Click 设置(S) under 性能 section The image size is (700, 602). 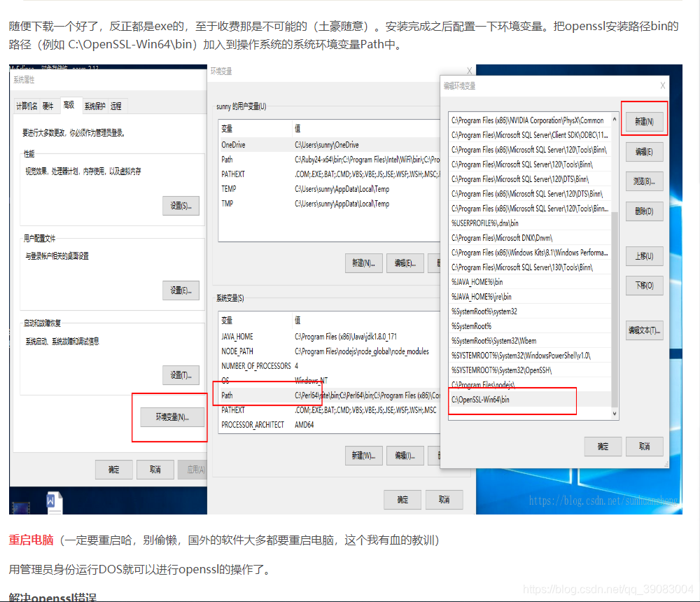[x=181, y=206]
